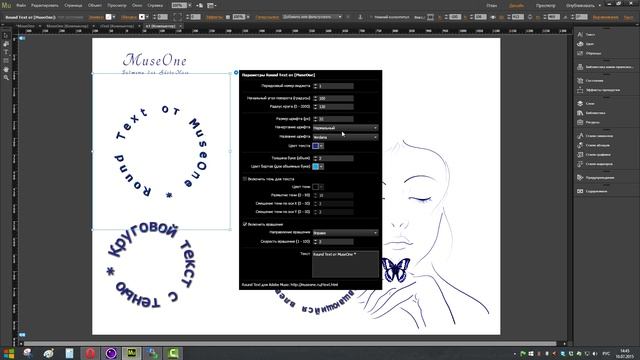Click the white fill color swatch in toolbar

(109, 17)
